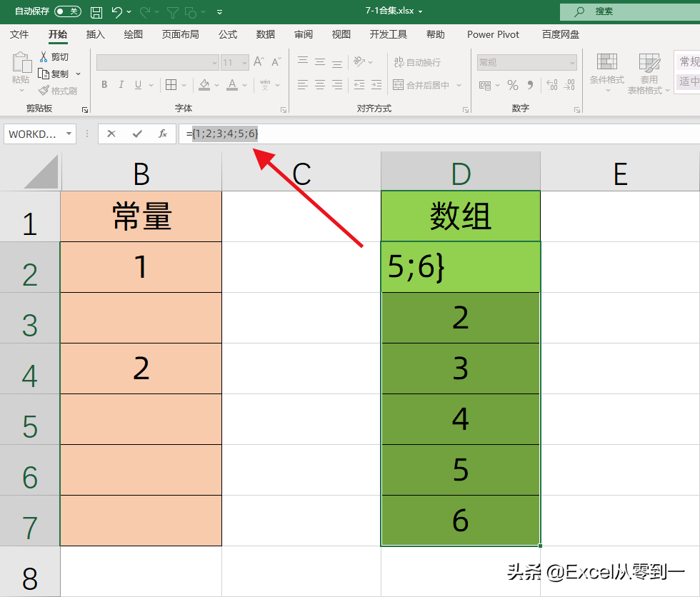Click the Redo arrow icon

coord(144,12)
